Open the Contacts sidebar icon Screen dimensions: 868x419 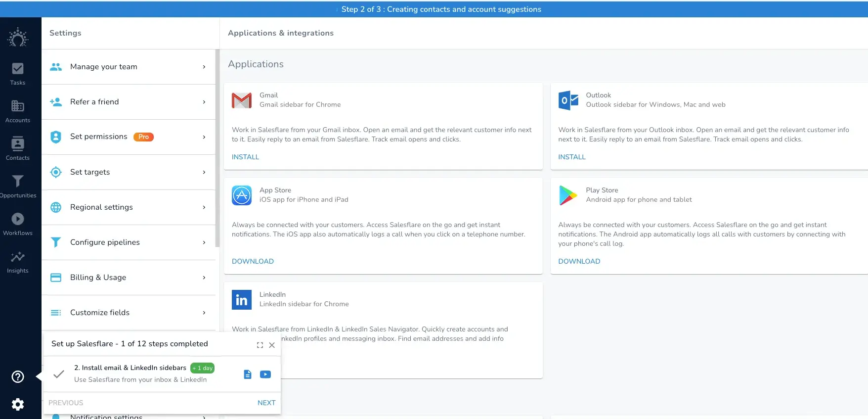click(x=18, y=148)
